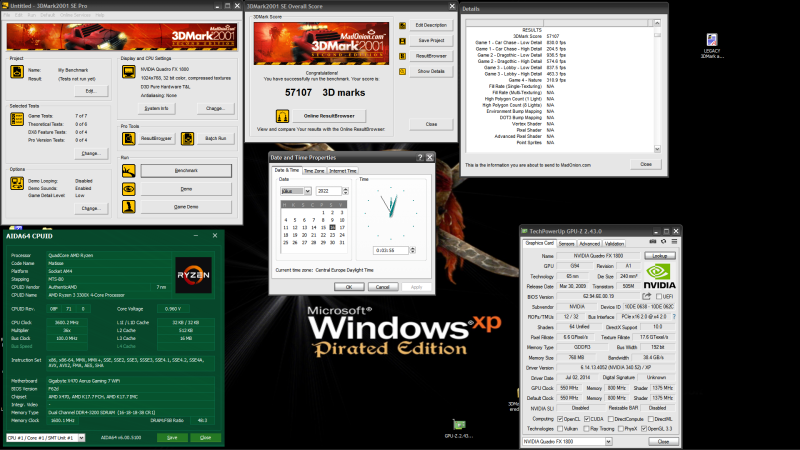Switch to the Time Zone tab
Screen dimensions: 800x450
(x=314, y=171)
